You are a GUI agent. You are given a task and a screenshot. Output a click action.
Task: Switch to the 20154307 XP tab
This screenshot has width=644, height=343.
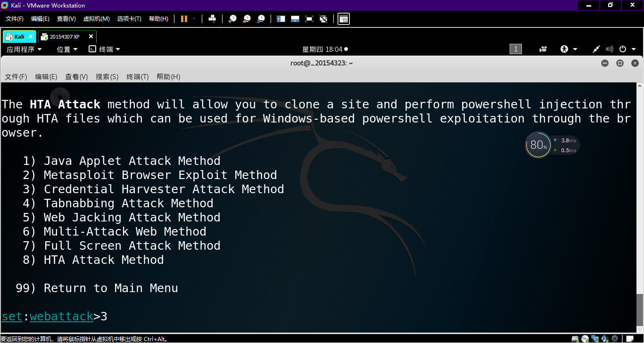coord(65,37)
